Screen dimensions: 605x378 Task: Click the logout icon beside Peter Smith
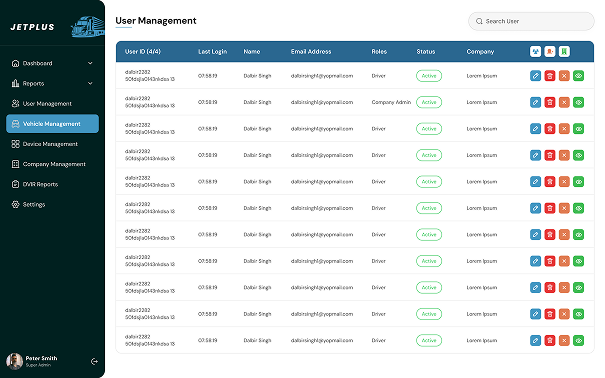click(94, 361)
